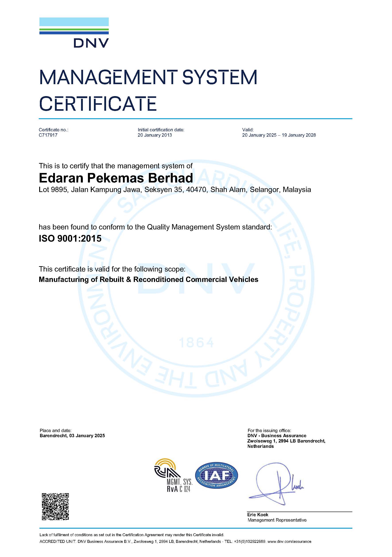Select 'DNV - Business Assurance' text
This screenshot has height=557, width=392.
pyautogui.click(x=277, y=436)
